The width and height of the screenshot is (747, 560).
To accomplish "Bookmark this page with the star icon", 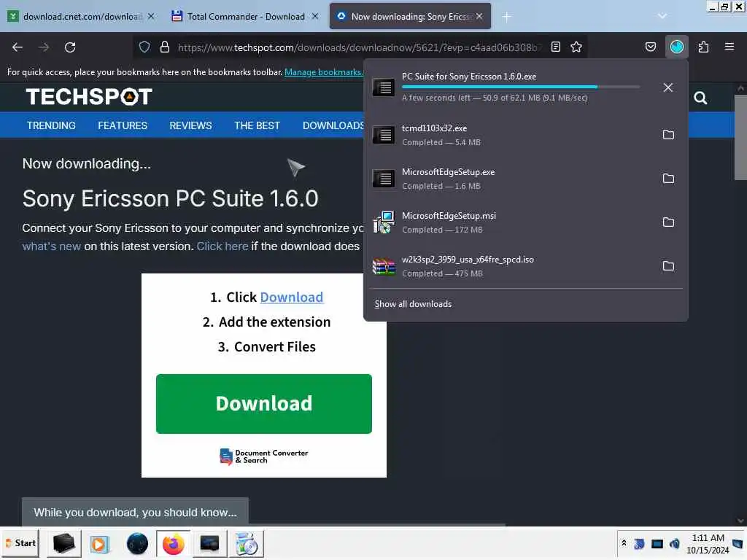I will coord(576,47).
